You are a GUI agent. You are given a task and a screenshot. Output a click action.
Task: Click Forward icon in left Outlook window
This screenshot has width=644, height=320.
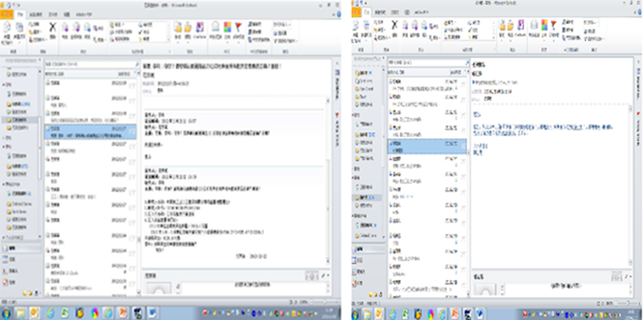[x=87, y=28]
